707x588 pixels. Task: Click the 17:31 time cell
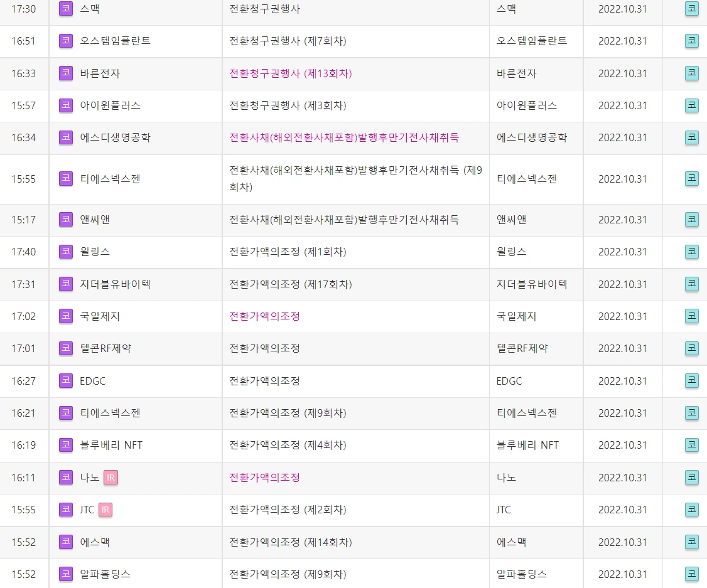click(x=23, y=284)
